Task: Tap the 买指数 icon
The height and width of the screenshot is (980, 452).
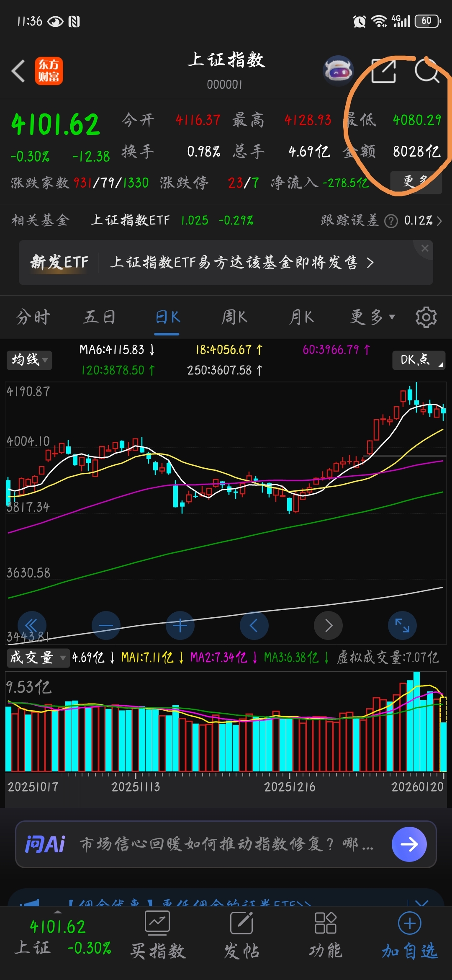Action: [x=157, y=923]
